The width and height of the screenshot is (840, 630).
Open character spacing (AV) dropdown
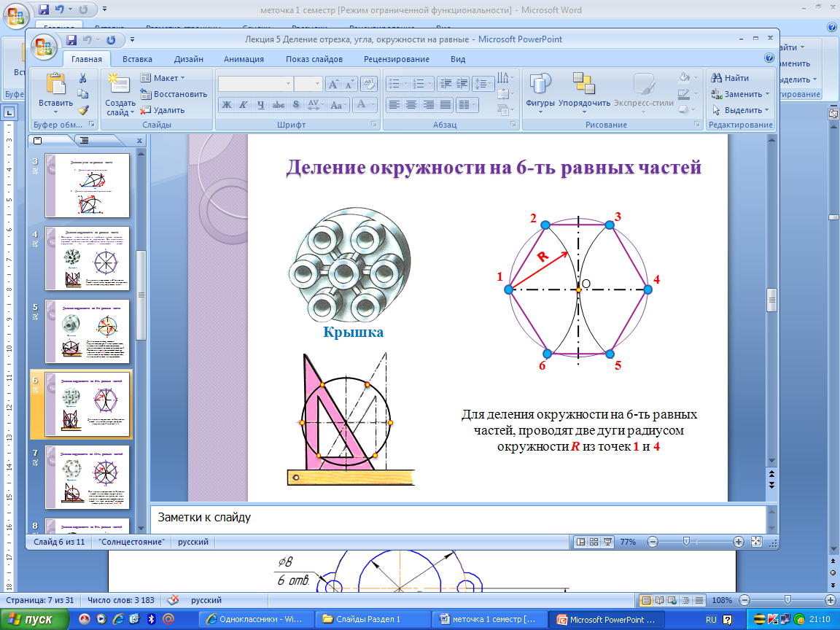pos(315,105)
